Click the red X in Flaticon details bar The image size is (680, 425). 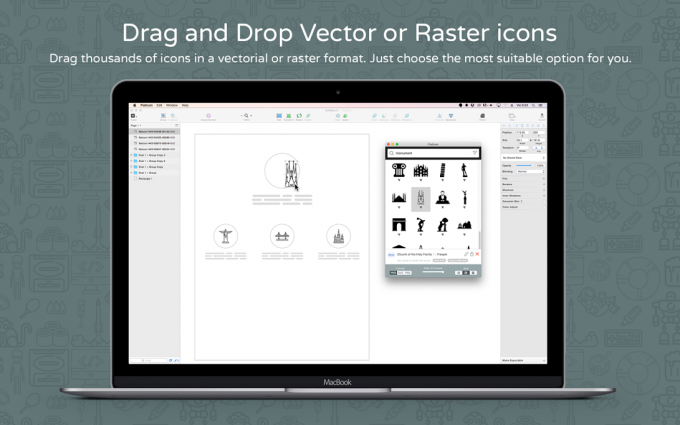click(477, 254)
